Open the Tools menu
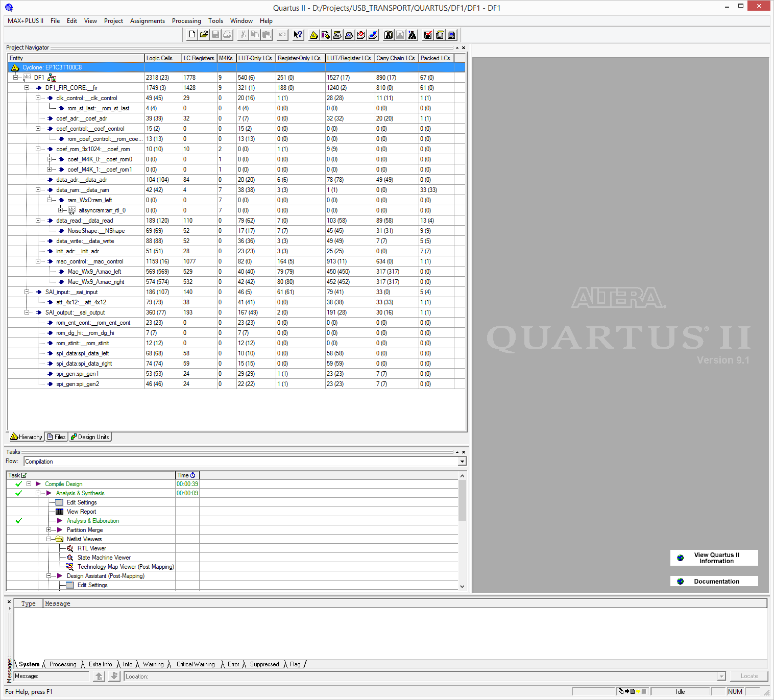The height and width of the screenshot is (700, 774). [215, 21]
